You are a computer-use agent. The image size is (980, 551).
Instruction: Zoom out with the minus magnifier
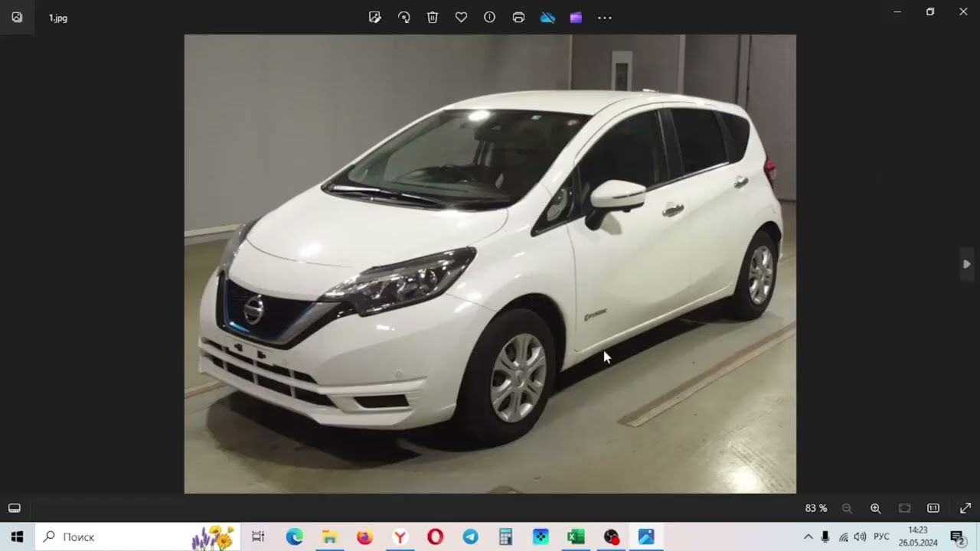coord(847,508)
